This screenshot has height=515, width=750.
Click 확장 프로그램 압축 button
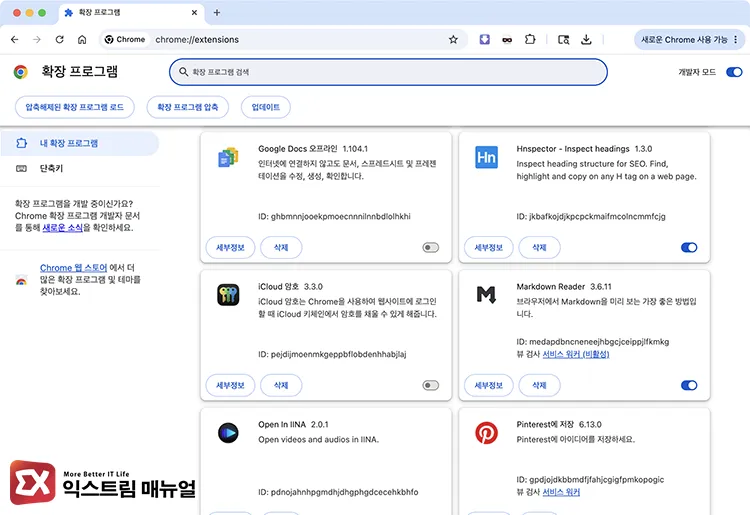(188, 107)
